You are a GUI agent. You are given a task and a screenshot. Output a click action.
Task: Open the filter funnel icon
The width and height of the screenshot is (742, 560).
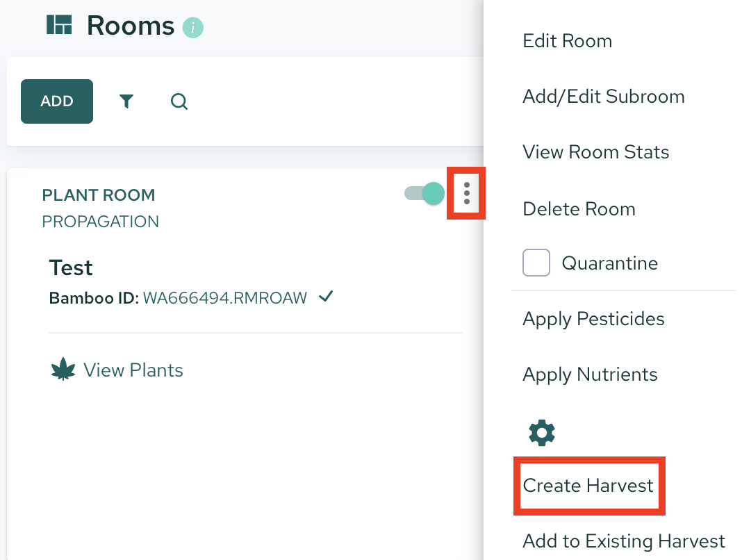(126, 101)
